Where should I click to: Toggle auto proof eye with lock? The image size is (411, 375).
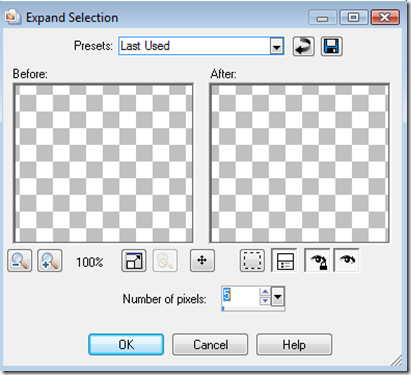(x=317, y=260)
